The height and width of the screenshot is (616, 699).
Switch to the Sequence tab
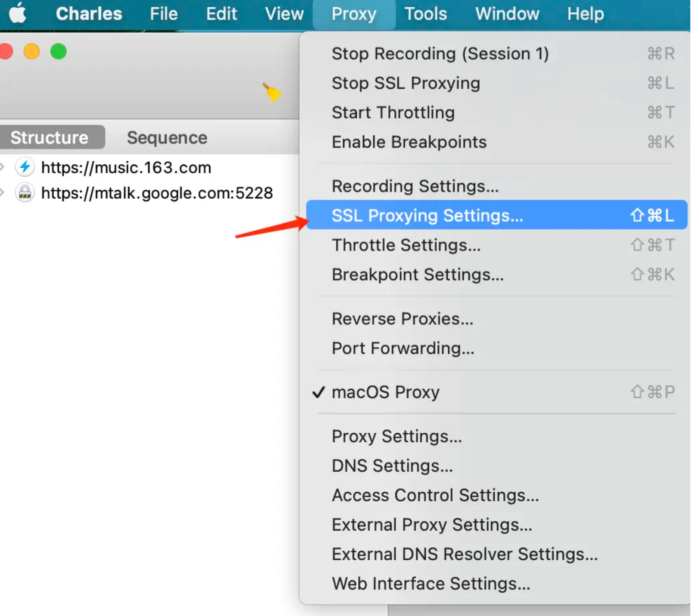coord(167,138)
